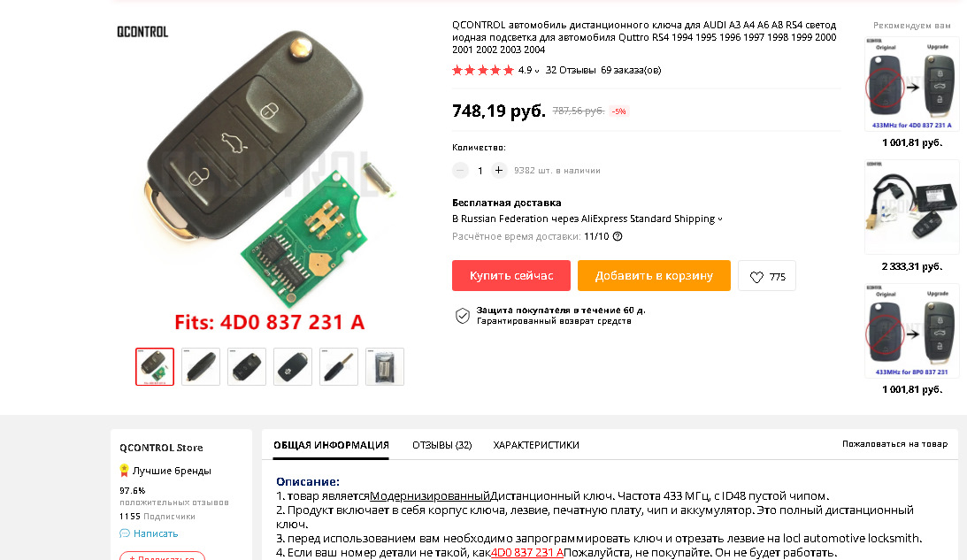The image size is (967, 560).
Task: Click the buyer protection shield icon
Action: click(463, 316)
